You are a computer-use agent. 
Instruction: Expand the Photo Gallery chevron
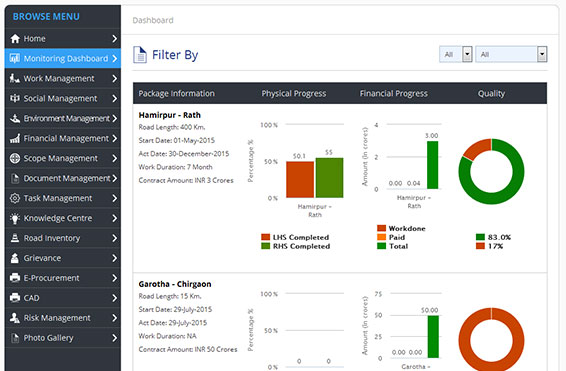click(x=114, y=338)
